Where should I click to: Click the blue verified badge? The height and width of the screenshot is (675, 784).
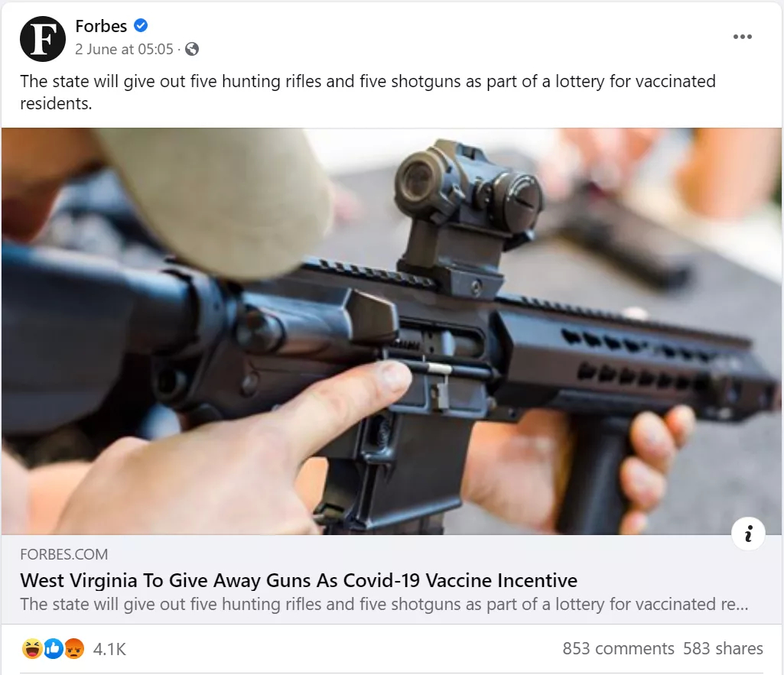point(141,25)
